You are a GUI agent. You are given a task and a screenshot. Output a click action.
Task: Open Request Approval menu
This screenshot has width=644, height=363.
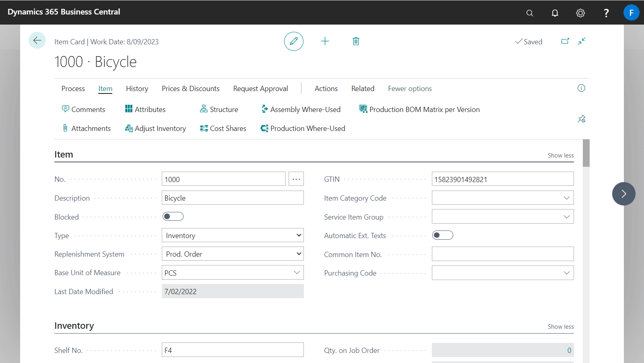[260, 89]
